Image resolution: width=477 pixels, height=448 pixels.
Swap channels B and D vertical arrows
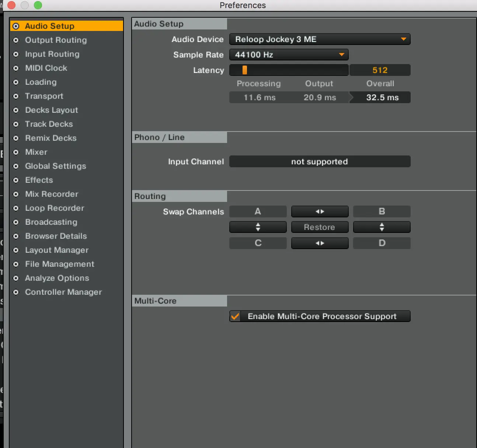[x=382, y=227]
